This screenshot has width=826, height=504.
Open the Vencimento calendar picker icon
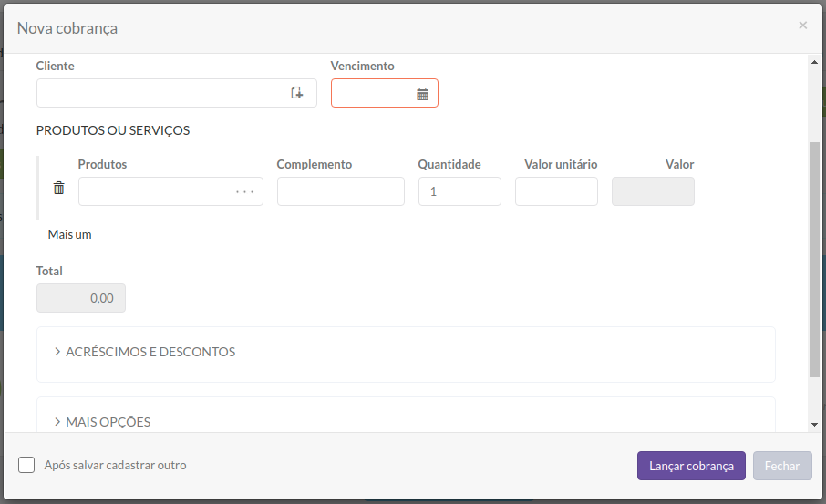click(x=422, y=94)
